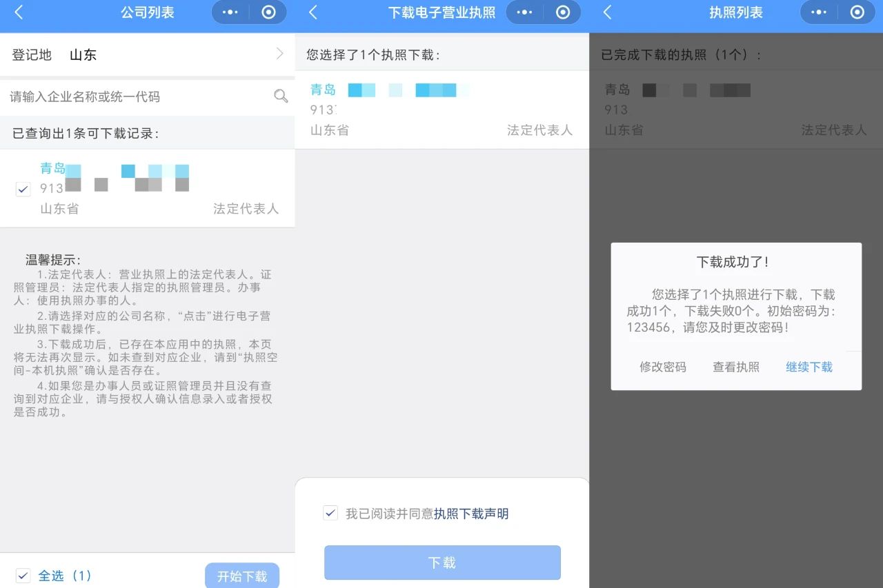Go back from the 下载电子营业执照 screen
Screen dimensions: 883x588
pos(313,12)
